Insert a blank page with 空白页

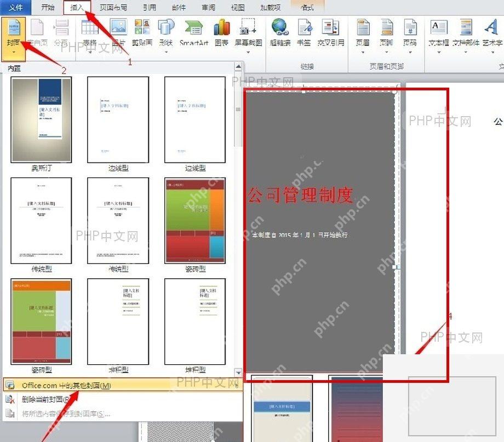[37, 33]
